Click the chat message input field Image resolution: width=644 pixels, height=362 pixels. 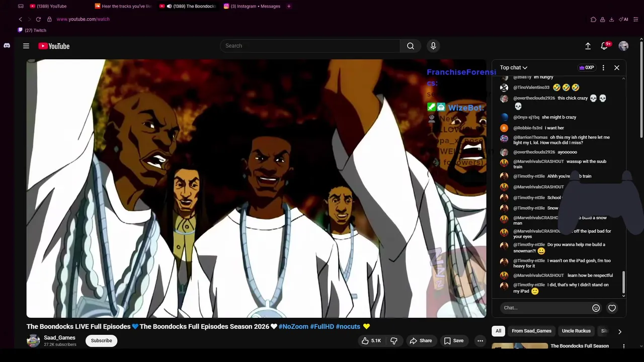545,308
